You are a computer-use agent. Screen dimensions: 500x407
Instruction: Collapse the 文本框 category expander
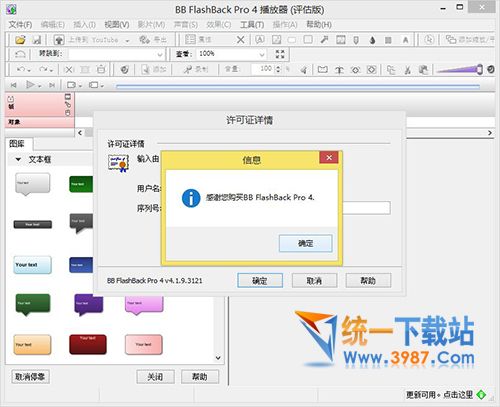coord(18,159)
